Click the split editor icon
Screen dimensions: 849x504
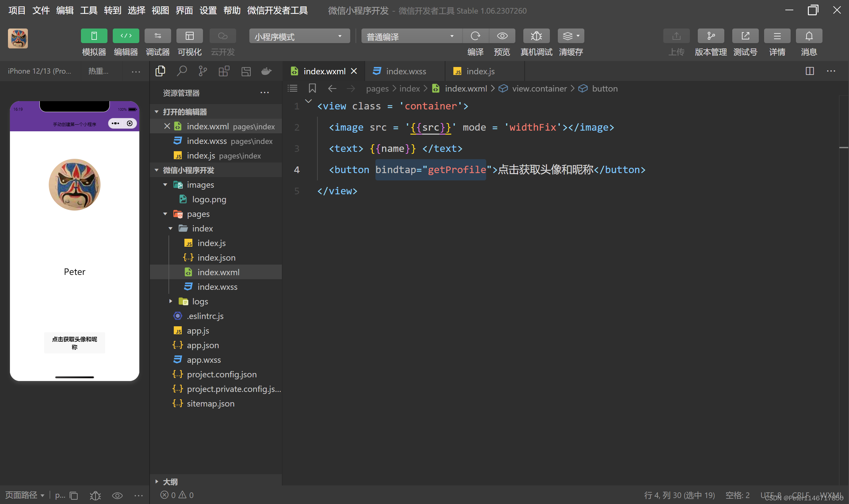click(x=810, y=71)
